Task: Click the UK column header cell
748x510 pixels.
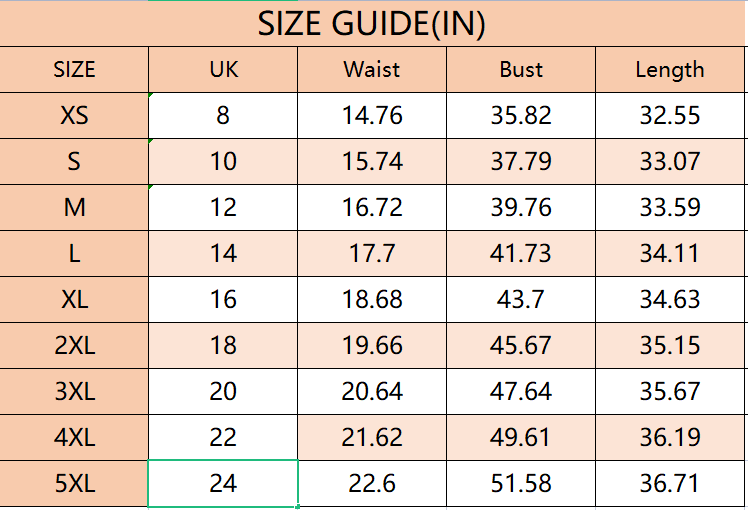Action: (223, 70)
